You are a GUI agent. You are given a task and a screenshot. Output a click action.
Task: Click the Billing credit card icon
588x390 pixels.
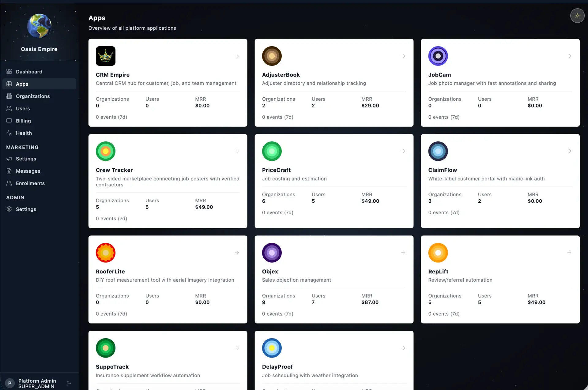point(9,120)
